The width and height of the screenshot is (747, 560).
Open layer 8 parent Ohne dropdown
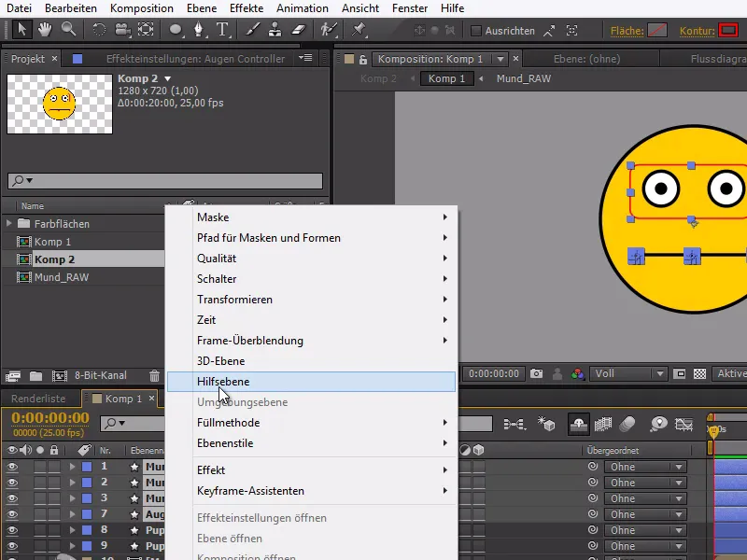645,530
